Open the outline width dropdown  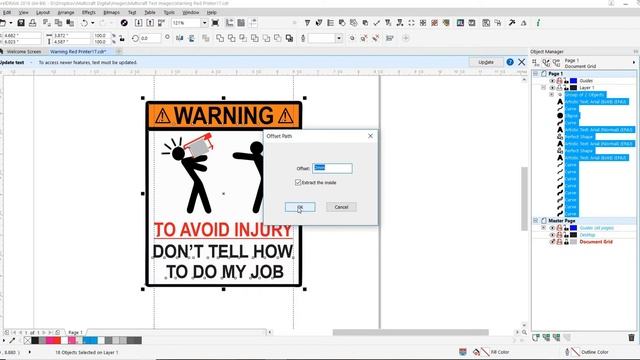(x=339, y=38)
